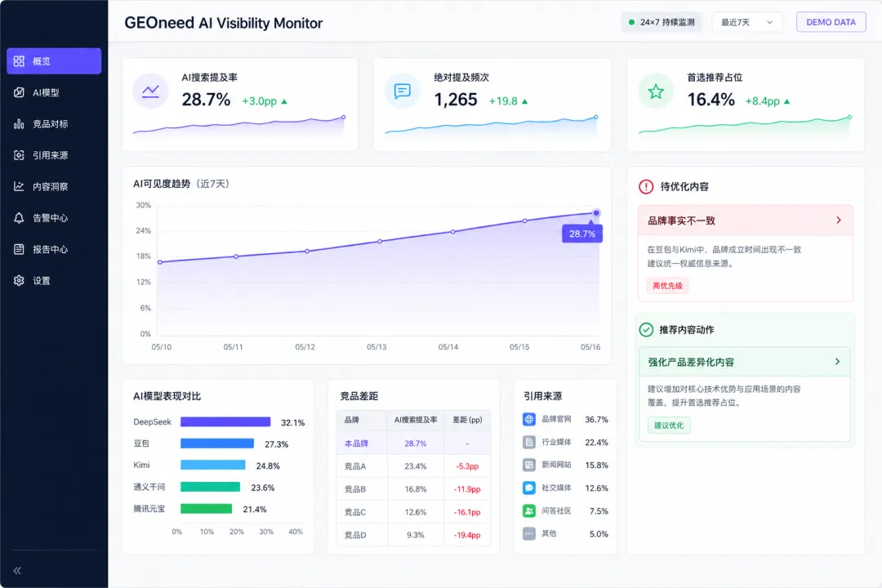Viewport: 882px width, 588px height.
Task: Click the 概览 grid icon in sidebar
Action: (x=19, y=60)
